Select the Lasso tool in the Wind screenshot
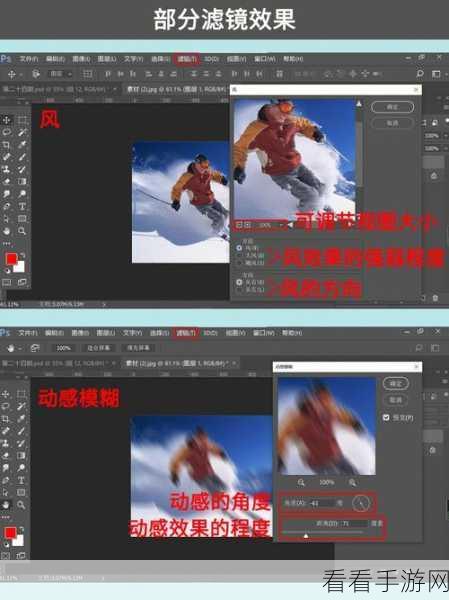The height and width of the screenshot is (600, 449). point(7,132)
